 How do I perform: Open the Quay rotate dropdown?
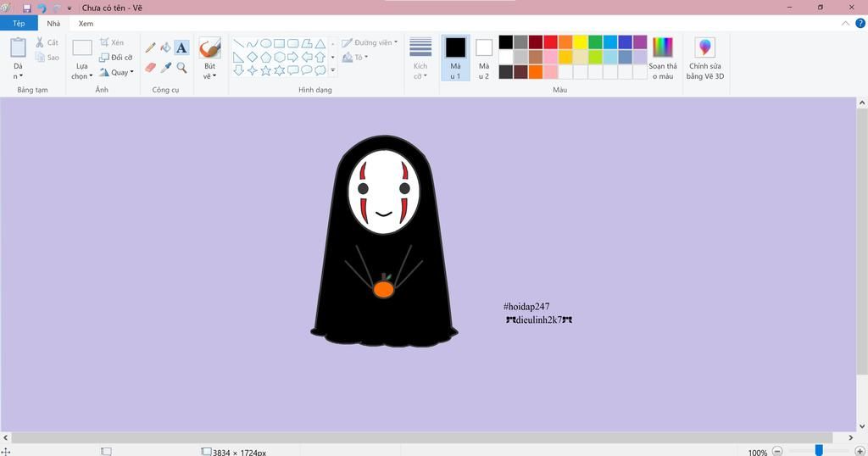pos(116,72)
